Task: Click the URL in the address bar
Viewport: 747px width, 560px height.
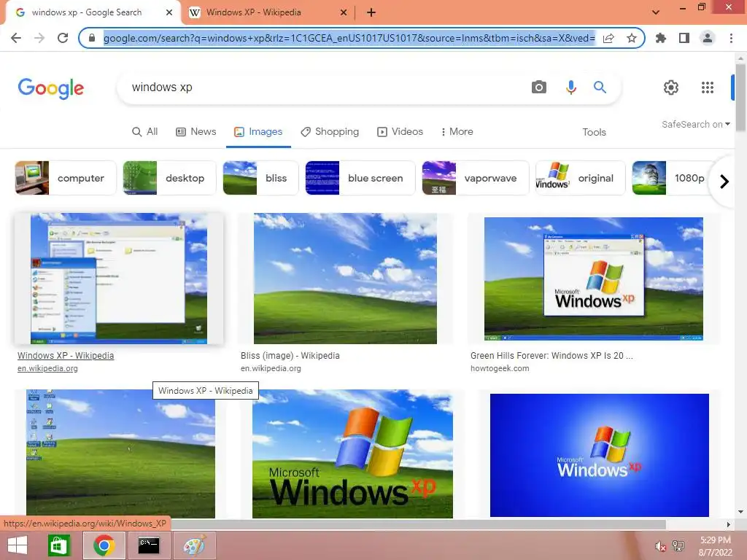Action: pyautogui.click(x=349, y=38)
